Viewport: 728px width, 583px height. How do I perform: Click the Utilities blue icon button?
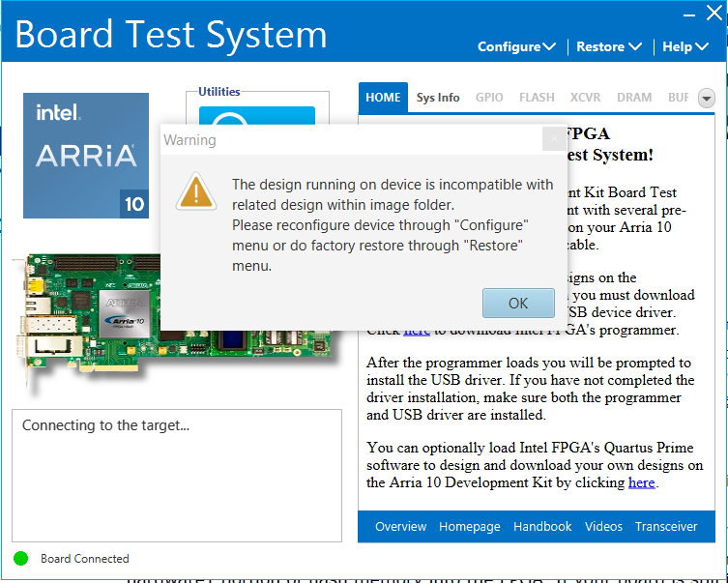click(x=257, y=118)
